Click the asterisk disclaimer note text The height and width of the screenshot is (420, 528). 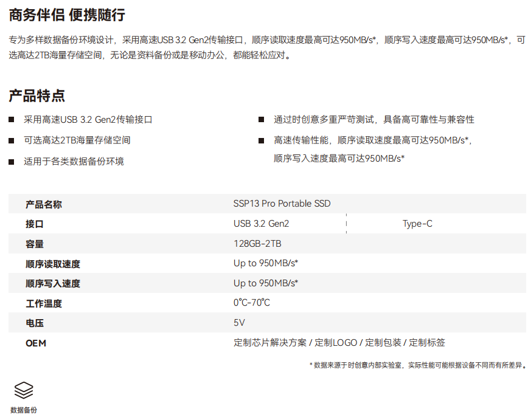[x=417, y=365]
